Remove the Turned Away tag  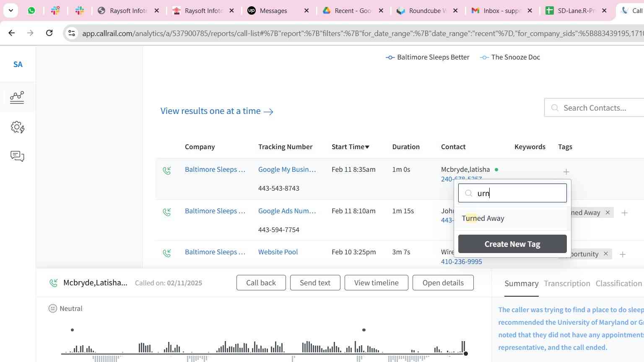click(x=607, y=212)
